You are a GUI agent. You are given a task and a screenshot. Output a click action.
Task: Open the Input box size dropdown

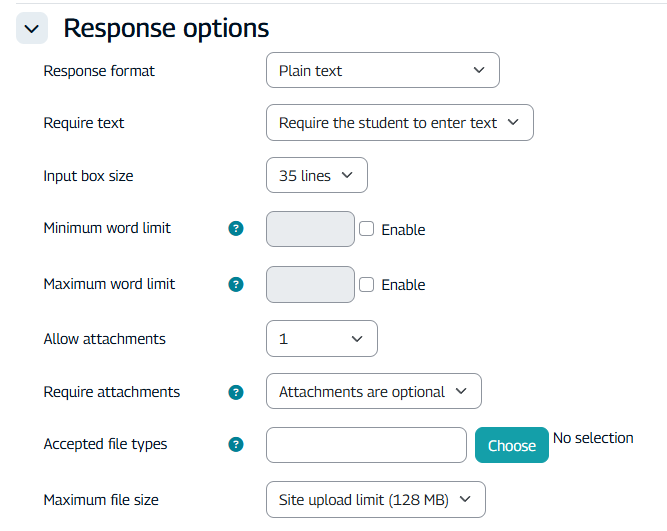(316, 175)
